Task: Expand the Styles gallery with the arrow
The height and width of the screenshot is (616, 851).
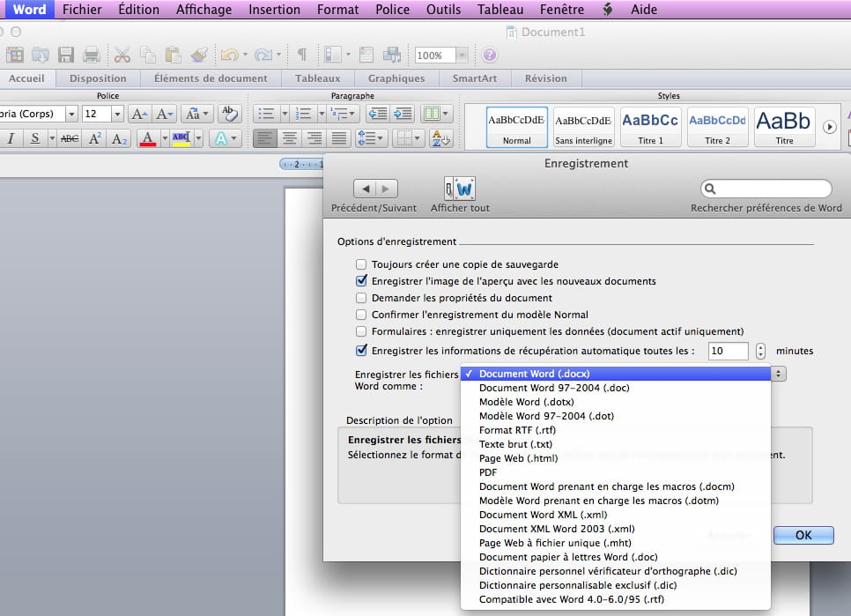Action: point(829,127)
